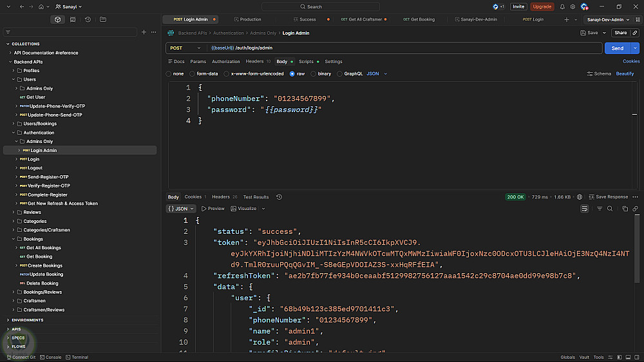
Task: Click the Beautify link
Action: 625,74
